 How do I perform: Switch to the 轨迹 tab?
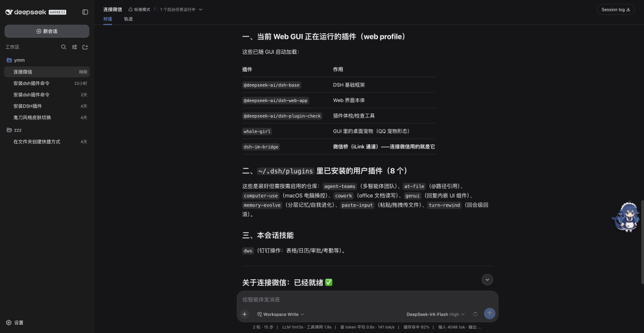pos(128,19)
